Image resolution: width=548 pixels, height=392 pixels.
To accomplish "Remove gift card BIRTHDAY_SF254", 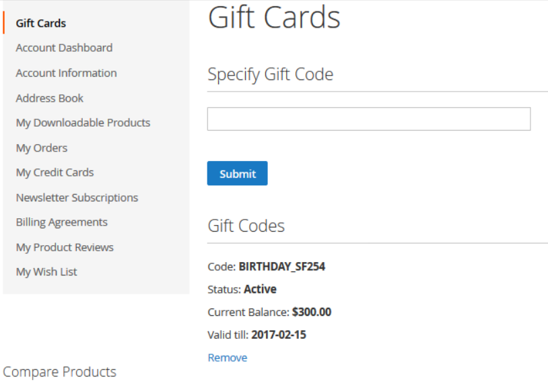I will coord(227,358).
